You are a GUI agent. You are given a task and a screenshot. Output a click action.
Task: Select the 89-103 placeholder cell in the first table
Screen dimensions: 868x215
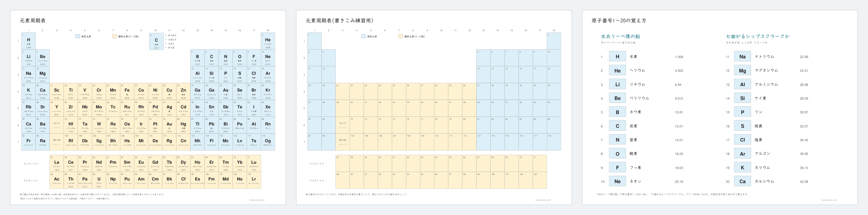pos(56,142)
